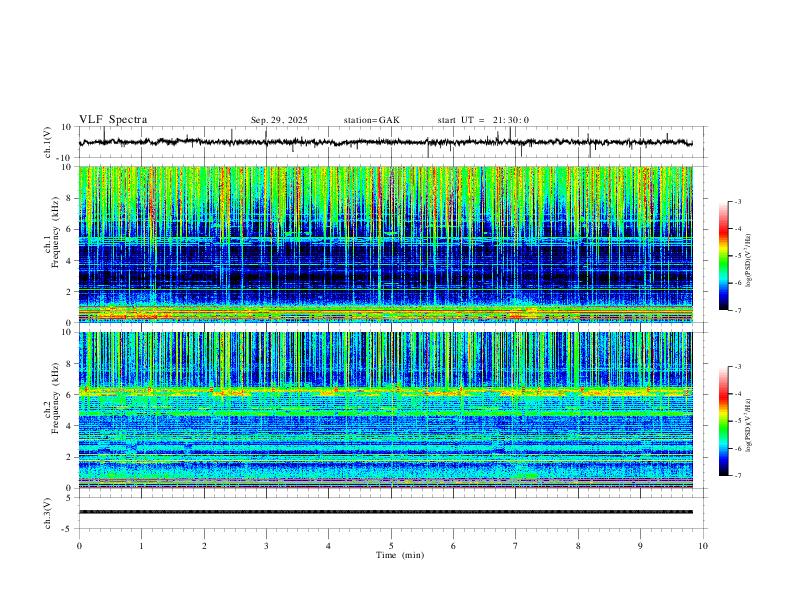Image resolution: width=792 pixels, height=612 pixels.
Task: Click the "VLF Spectra" title text
Action: tap(113, 120)
